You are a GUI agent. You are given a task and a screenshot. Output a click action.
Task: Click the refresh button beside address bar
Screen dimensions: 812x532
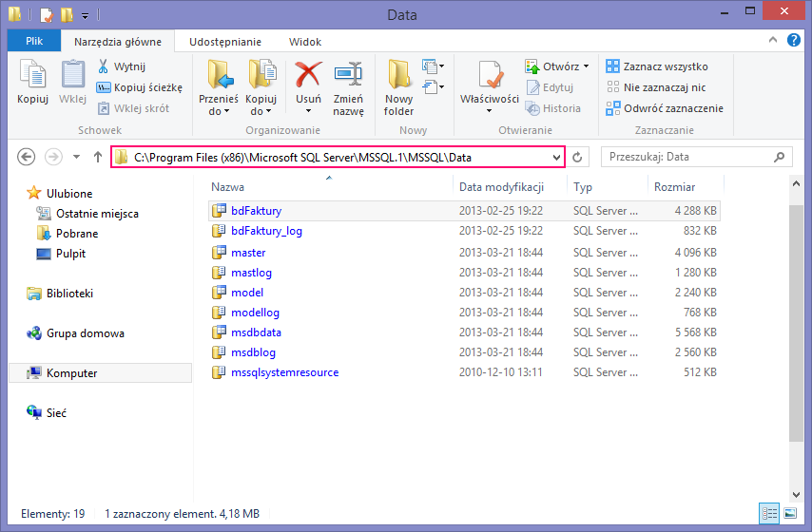click(x=577, y=158)
